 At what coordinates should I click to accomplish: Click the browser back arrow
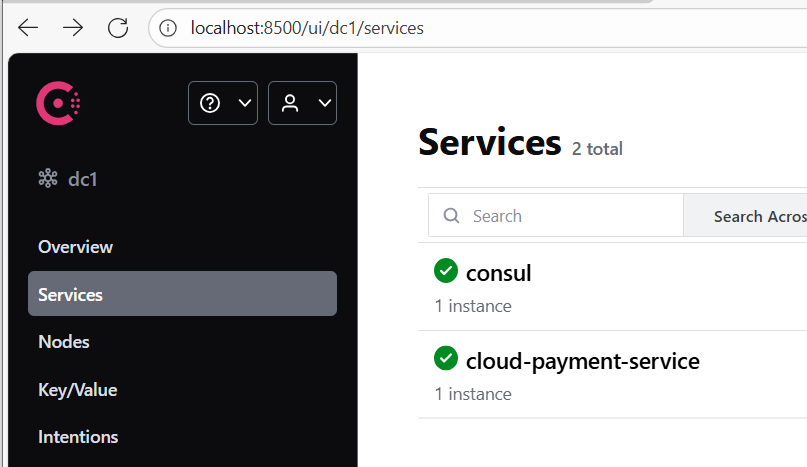click(x=28, y=28)
